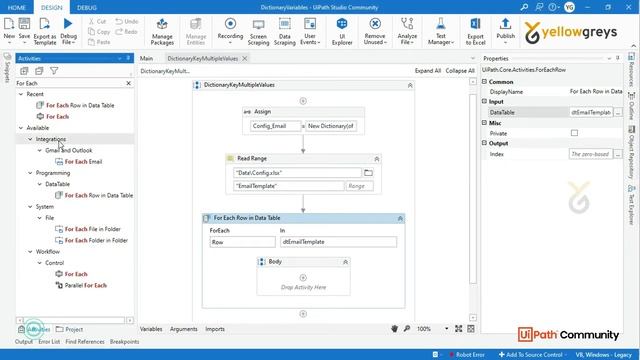Open the Arguments panel
Viewport: 640px width, 360px height.
[x=183, y=329]
